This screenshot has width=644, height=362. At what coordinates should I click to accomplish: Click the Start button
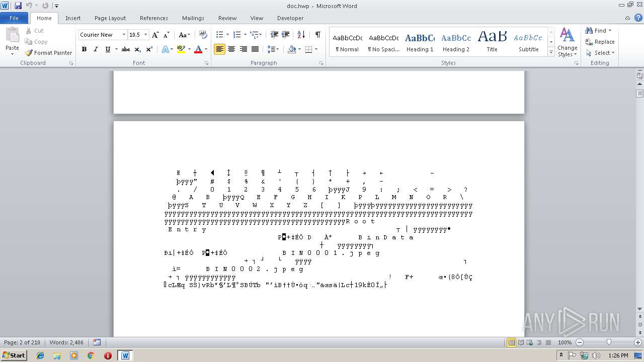point(14,355)
